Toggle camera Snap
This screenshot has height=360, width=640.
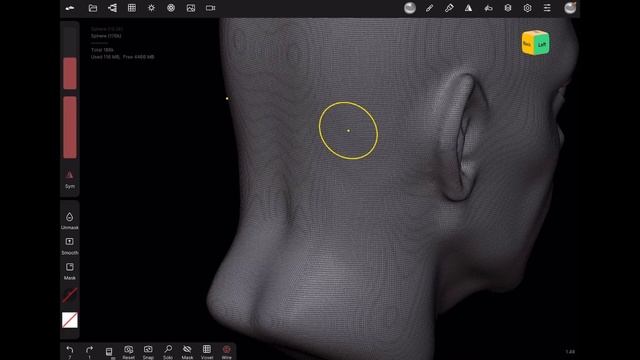[148, 352]
